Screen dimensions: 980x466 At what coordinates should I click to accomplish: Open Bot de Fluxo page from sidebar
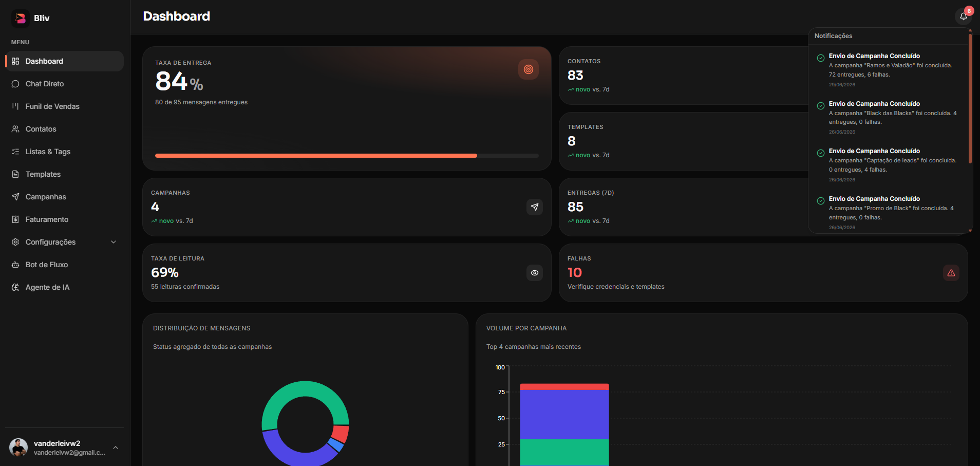65,265
